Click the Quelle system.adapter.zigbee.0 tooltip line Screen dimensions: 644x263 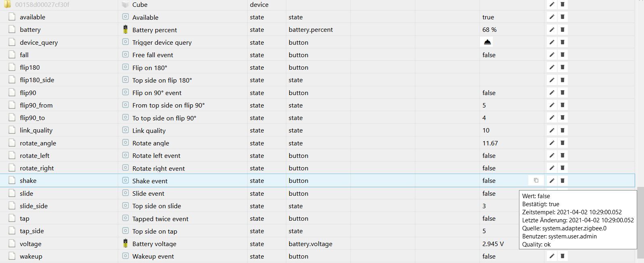pos(564,228)
